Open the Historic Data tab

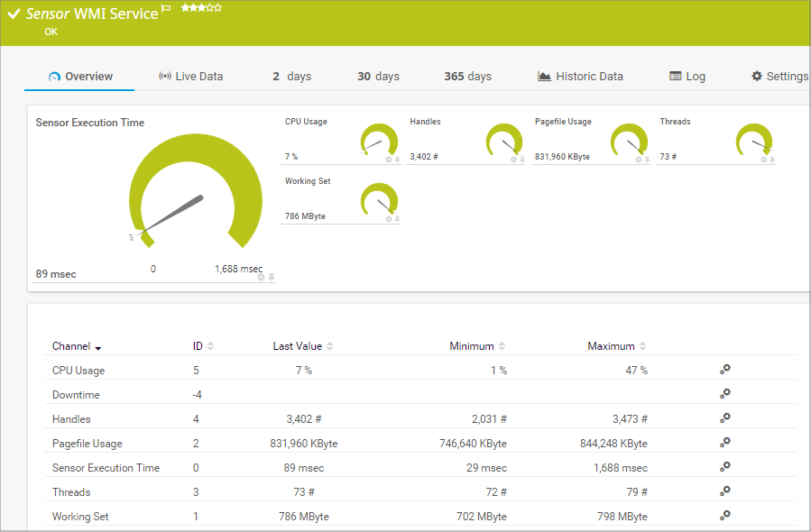tap(580, 77)
